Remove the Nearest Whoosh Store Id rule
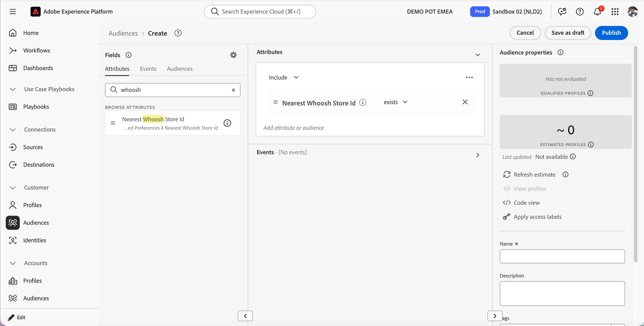This screenshot has height=326, width=644. click(x=465, y=102)
